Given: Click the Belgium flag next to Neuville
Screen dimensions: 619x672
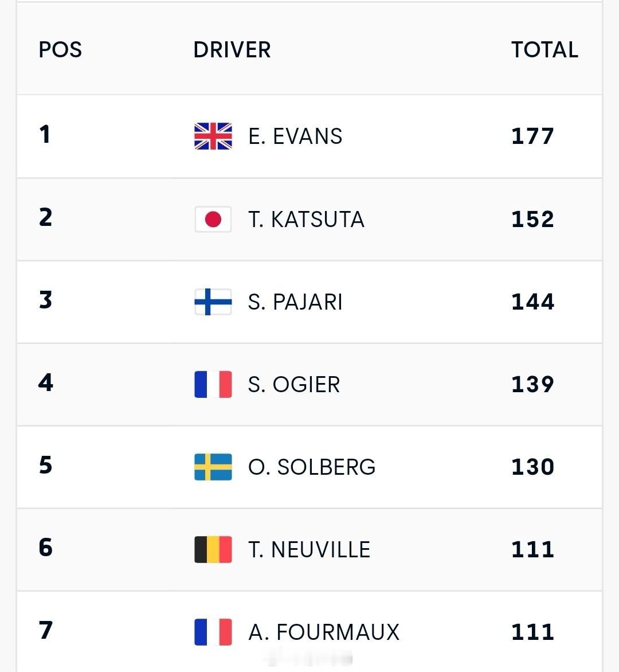Looking at the screenshot, I should point(213,549).
